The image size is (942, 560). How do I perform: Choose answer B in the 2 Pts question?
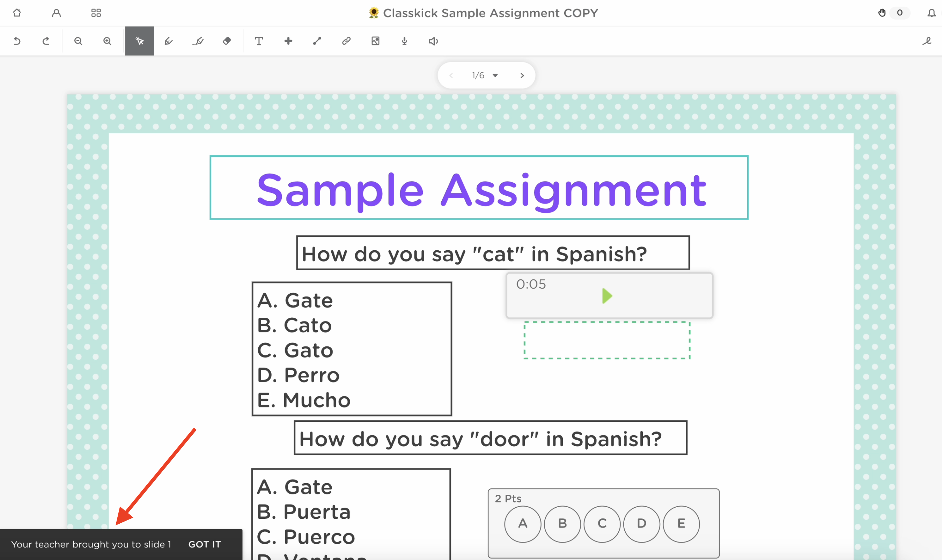tap(562, 524)
